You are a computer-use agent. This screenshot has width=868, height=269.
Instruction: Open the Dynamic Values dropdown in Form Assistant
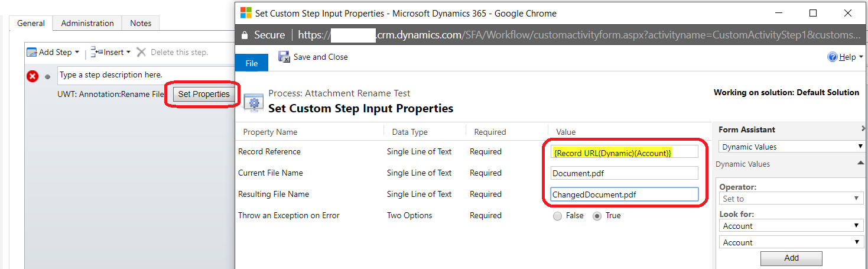(x=792, y=147)
